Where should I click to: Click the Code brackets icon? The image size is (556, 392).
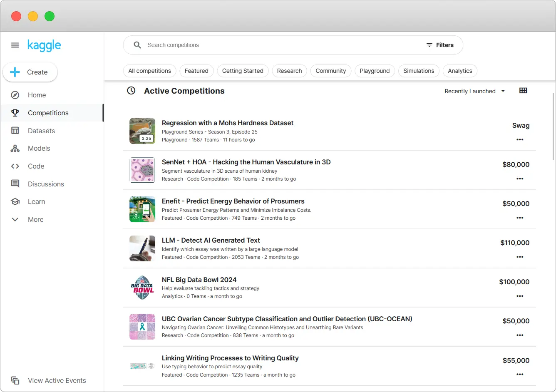tap(15, 166)
